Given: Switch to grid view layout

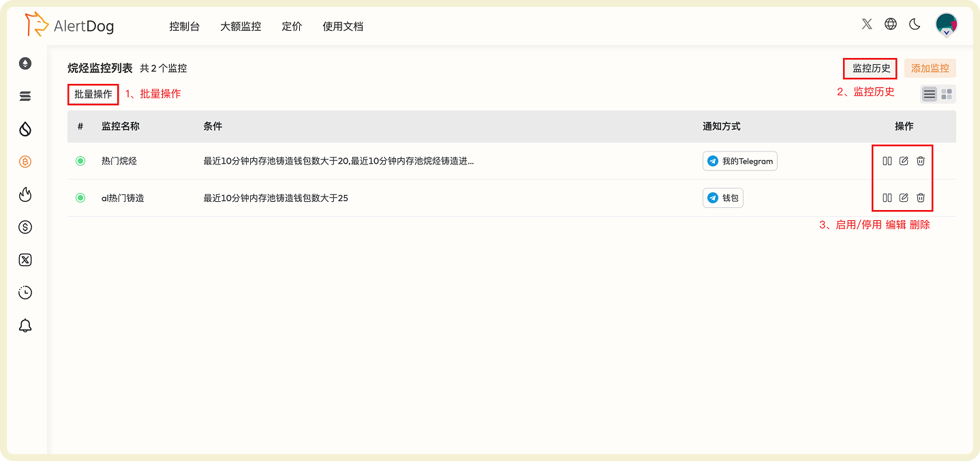Looking at the screenshot, I should (946, 93).
